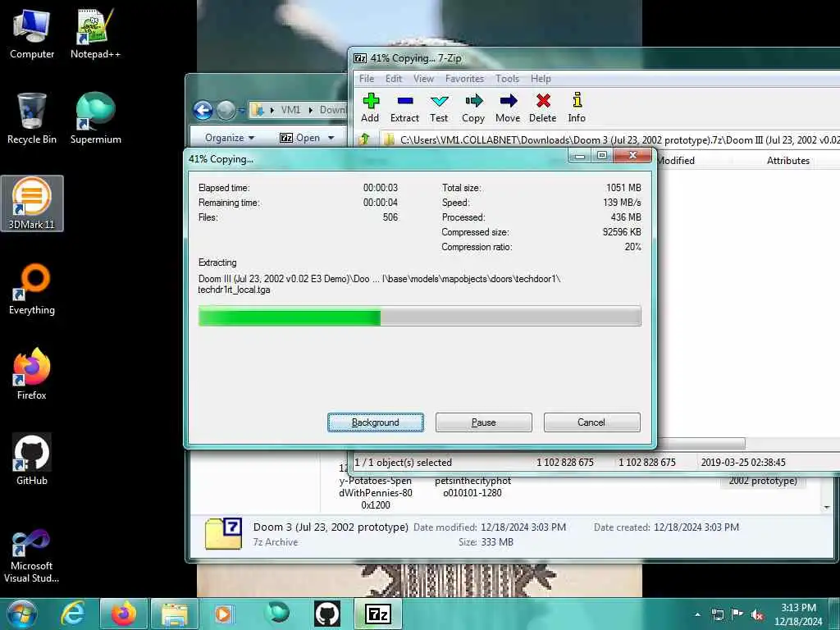Open the Windows Start menu
This screenshot has width=840, height=630.
pyautogui.click(x=21, y=614)
